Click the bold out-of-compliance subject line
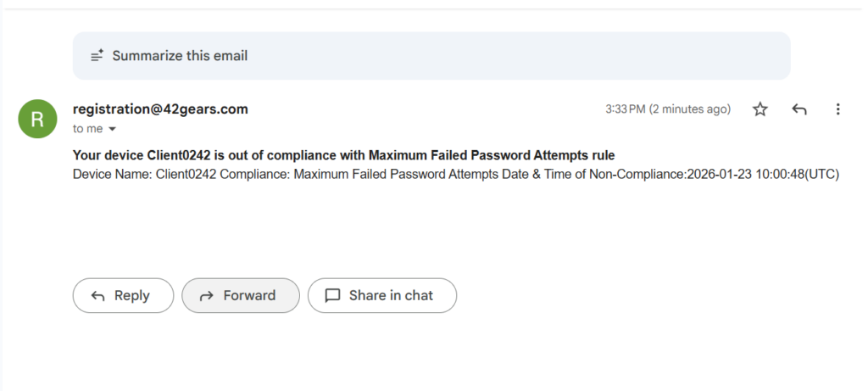868x391 pixels. [x=343, y=155]
